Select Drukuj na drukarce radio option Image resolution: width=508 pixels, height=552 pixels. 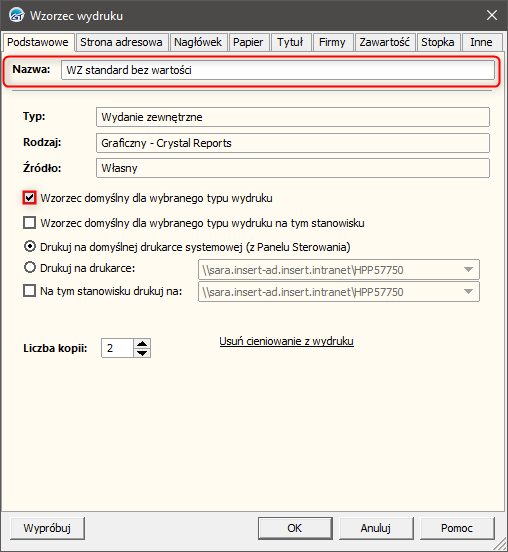pos(30,268)
